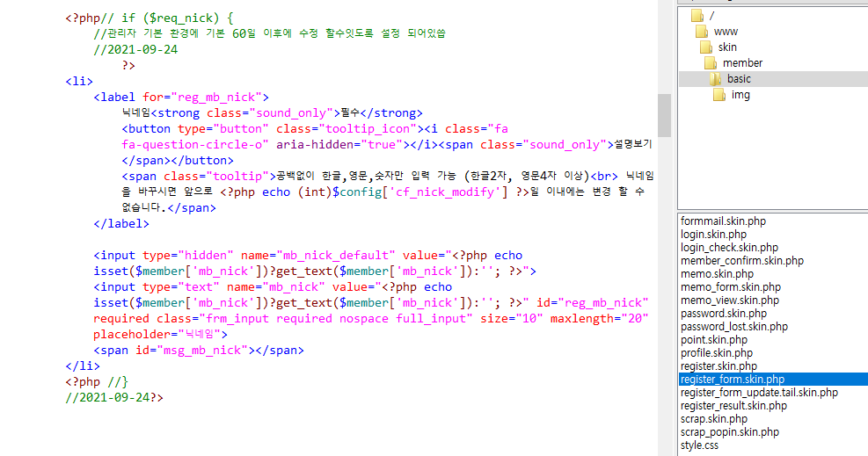The width and height of the screenshot is (868, 456).
Task: Click the basic folder icon
Action: [717, 79]
